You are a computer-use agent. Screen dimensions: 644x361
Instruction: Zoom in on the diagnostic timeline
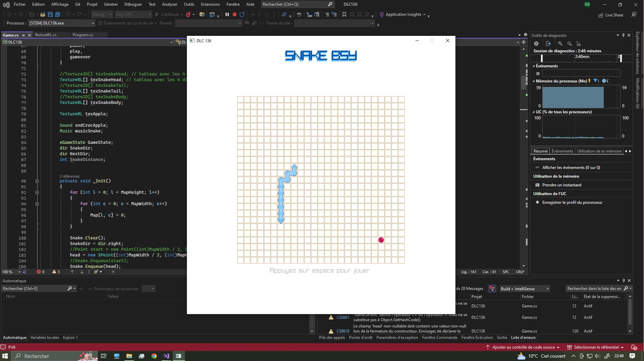tap(560, 44)
